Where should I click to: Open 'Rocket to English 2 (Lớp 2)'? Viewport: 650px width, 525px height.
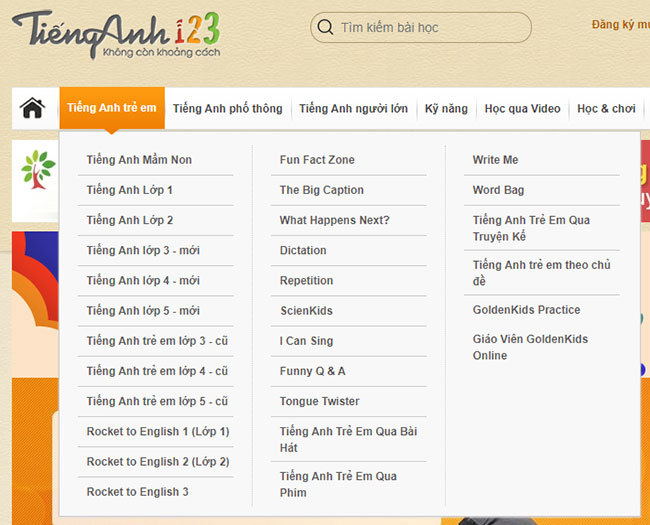click(158, 462)
